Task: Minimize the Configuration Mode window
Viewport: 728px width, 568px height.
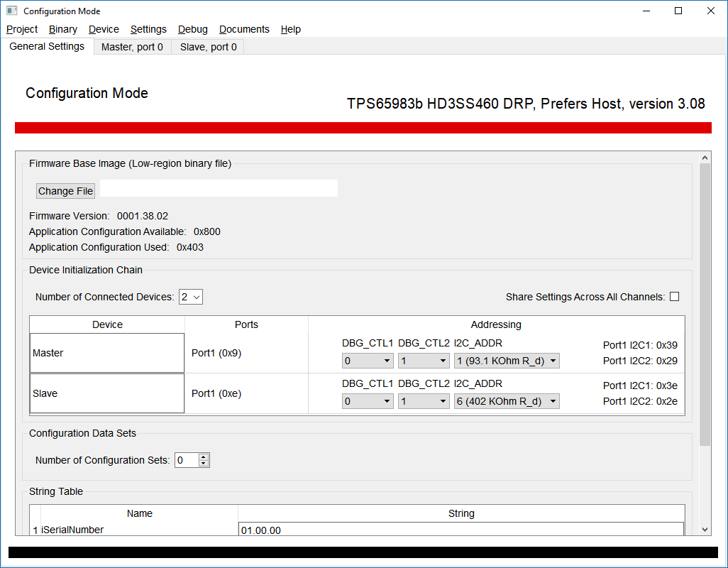Action: pos(646,11)
